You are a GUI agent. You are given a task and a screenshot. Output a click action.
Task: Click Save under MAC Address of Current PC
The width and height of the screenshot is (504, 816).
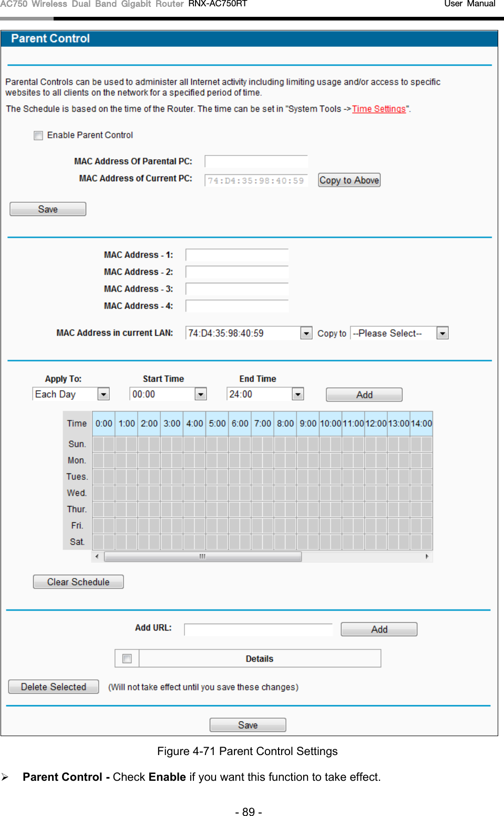(48, 209)
